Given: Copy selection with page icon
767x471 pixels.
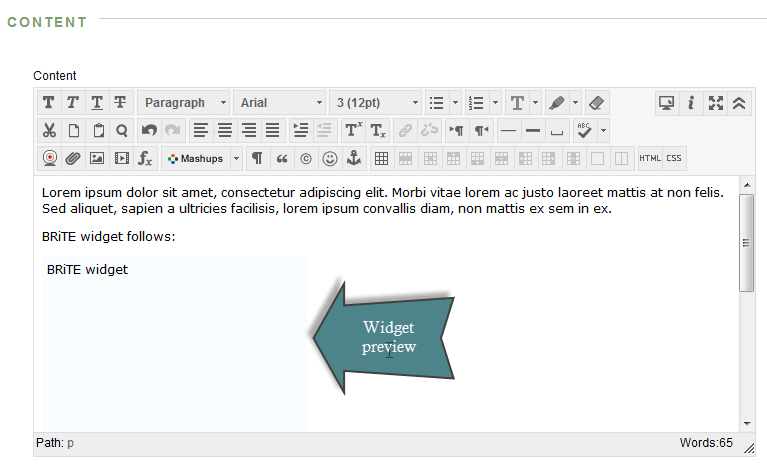Looking at the screenshot, I should 73,131.
